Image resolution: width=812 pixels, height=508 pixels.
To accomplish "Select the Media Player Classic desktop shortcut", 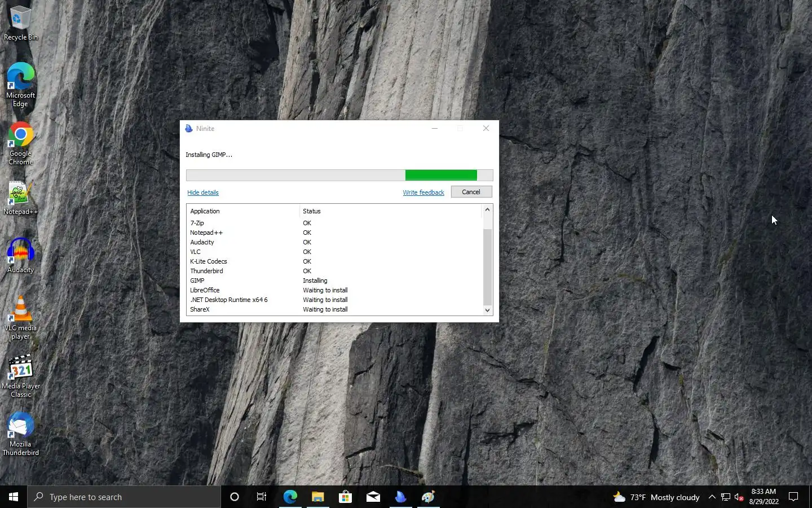I will pyautogui.click(x=20, y=376).
